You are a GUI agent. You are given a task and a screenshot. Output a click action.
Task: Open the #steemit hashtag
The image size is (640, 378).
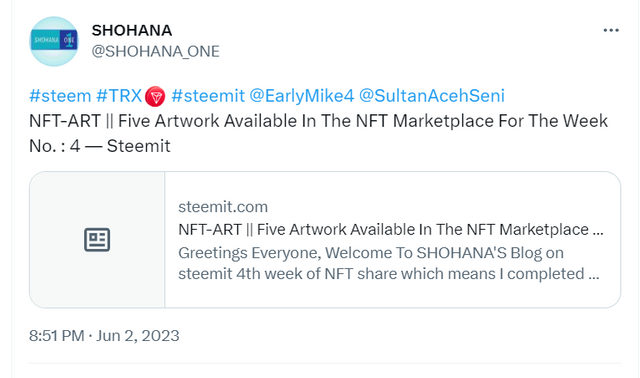click(208, 96)
